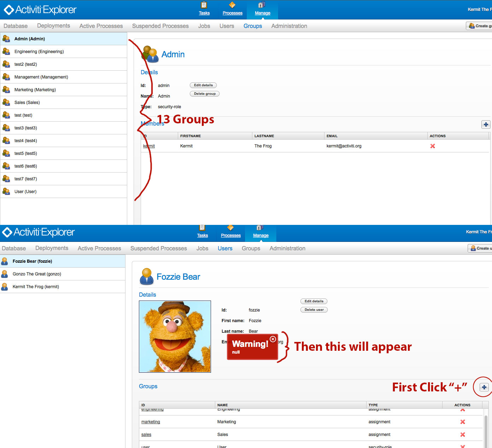Select test6 (test6) in the group list

[x=64, y=166]
